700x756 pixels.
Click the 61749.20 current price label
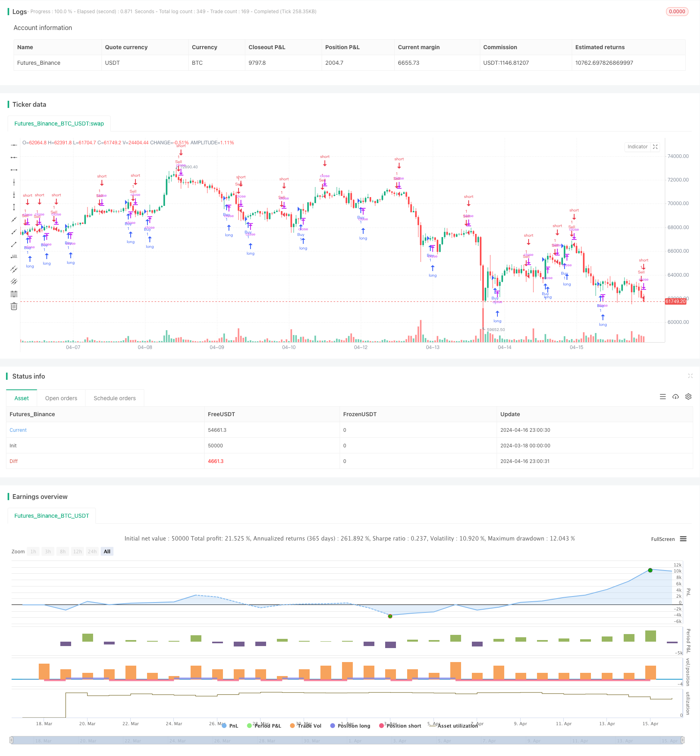676,301
